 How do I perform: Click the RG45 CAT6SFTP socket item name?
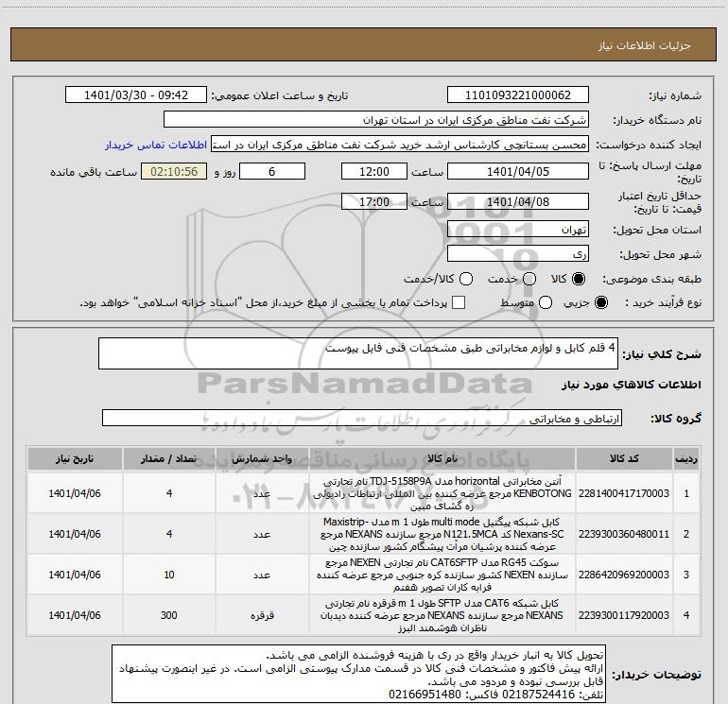point(442,575)
